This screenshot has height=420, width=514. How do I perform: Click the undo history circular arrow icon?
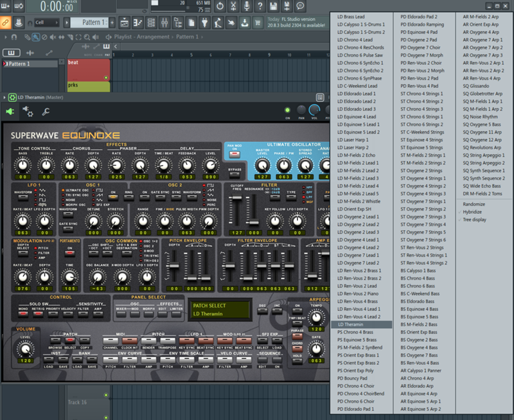[x=220, y=6]
